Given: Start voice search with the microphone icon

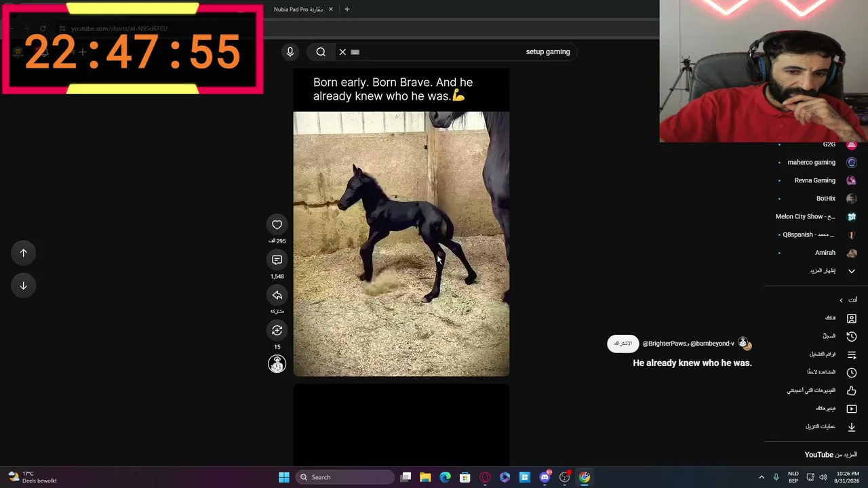Looking at the screenshot, I should (x=290, y=52).
